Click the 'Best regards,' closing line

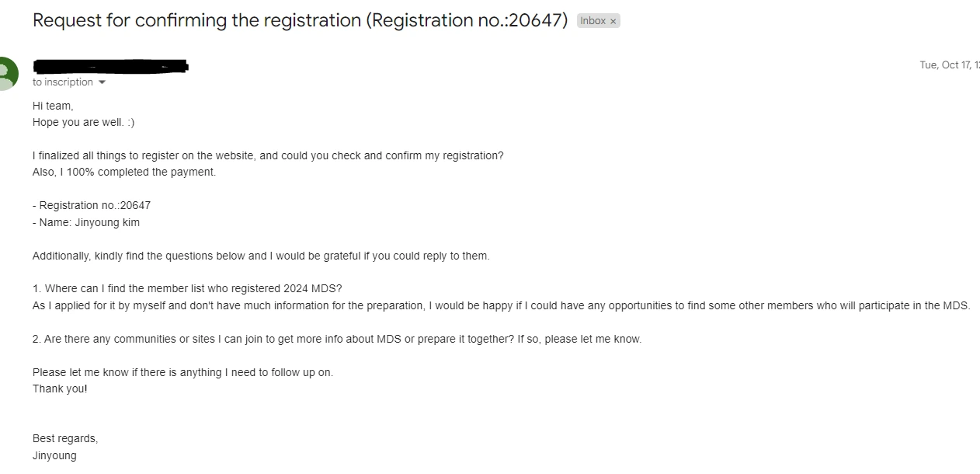point(65,438)
